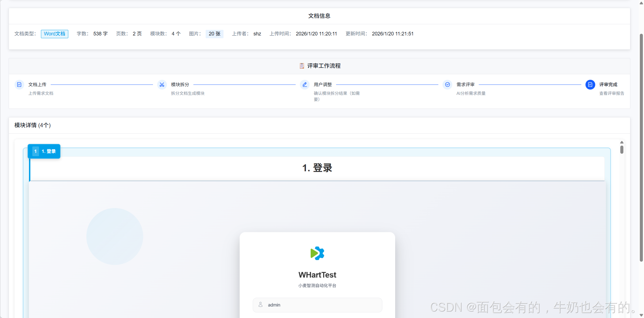This screenshot has width=644, height=318.
Task: Click module panel scrollbar up arrow
Action: coord(621,142)
